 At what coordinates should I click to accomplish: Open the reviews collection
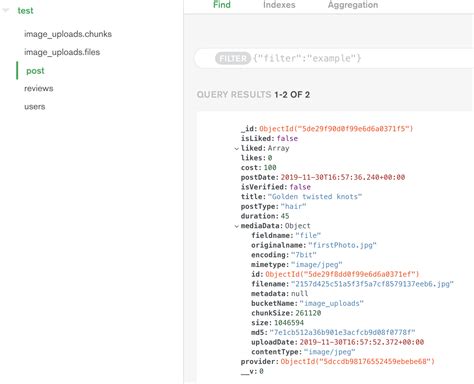39,89
